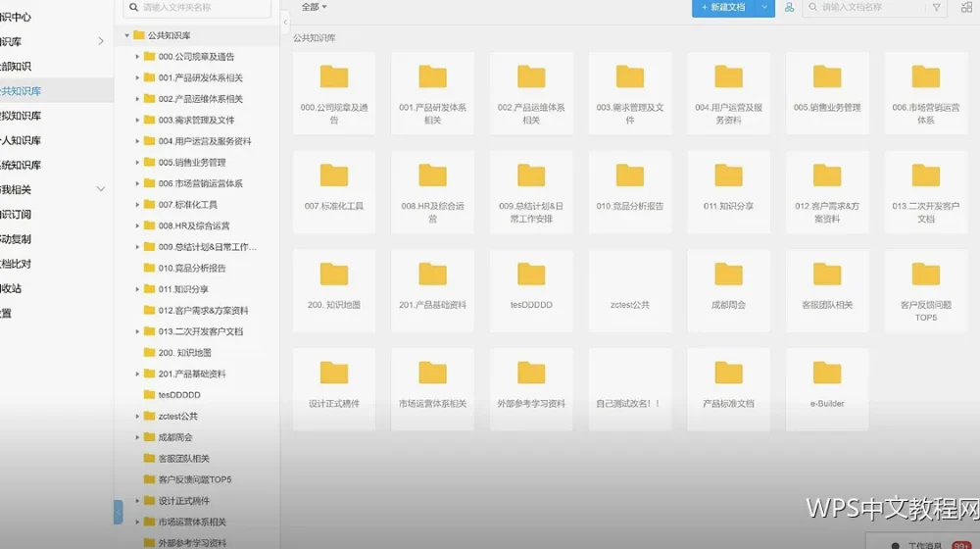Select 010.竞品分析报告 row in folder tree
Viewport: 980px width, 549px height.
[197, 268]
